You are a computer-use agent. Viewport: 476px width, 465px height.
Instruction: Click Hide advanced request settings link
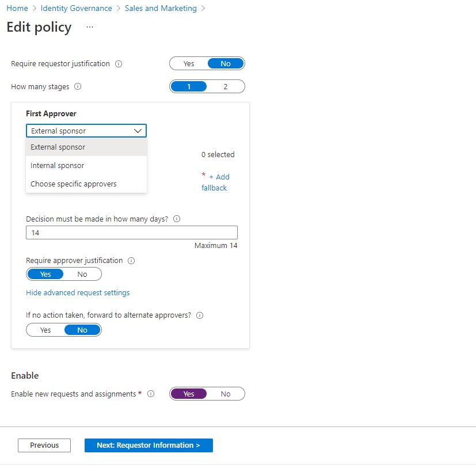point(78,293)
